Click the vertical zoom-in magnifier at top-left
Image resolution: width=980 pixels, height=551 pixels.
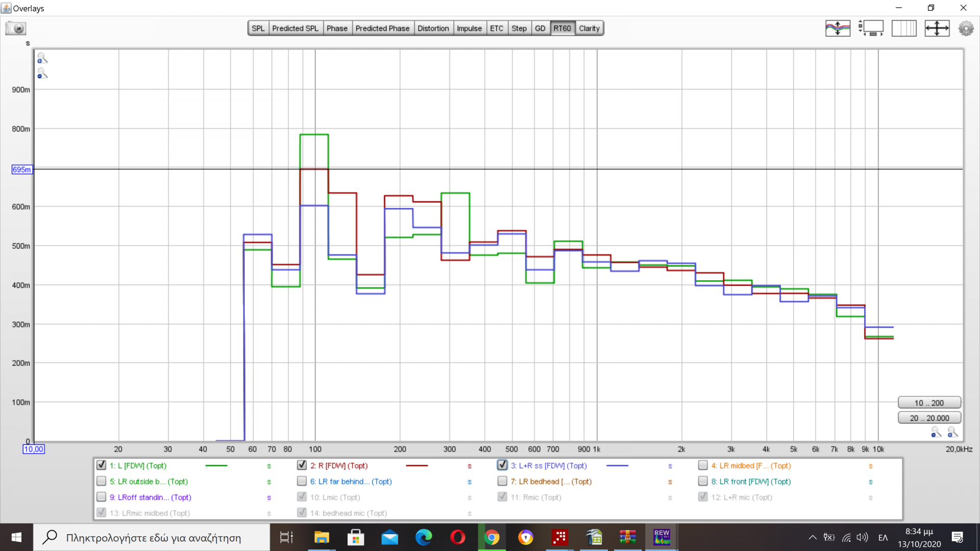(42, 59)
